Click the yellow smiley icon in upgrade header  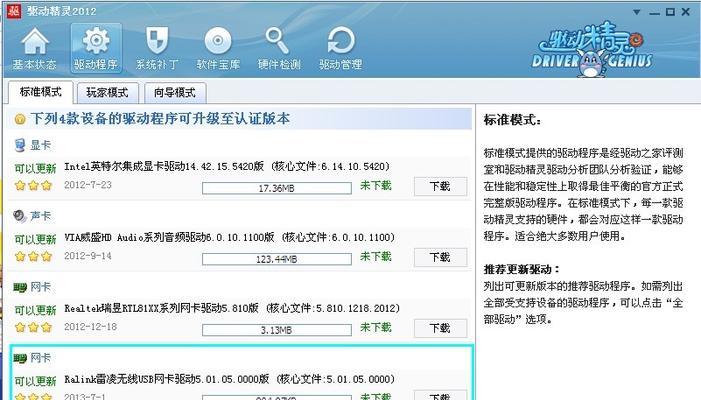pos(20,119)
